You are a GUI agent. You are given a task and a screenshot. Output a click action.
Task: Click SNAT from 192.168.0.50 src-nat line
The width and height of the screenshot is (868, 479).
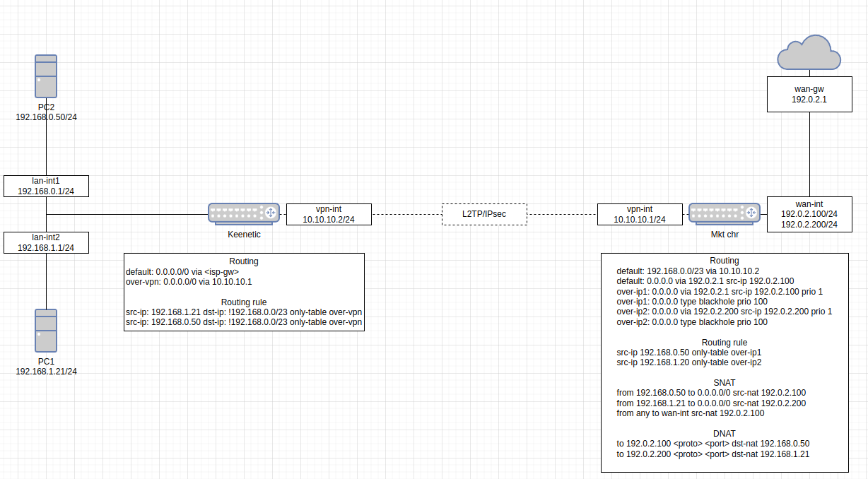(x=711, y=393)
